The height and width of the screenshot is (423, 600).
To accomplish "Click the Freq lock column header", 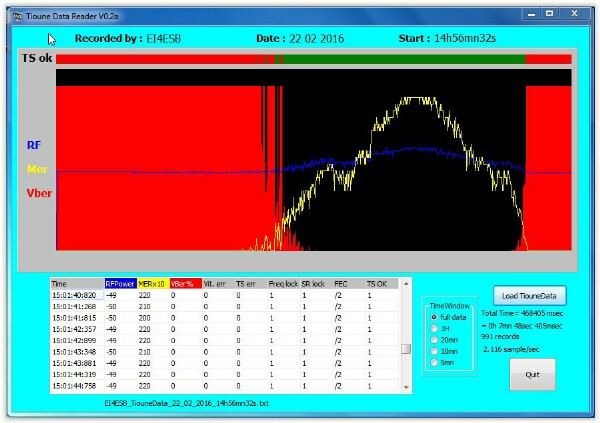I will coord(284,284).
